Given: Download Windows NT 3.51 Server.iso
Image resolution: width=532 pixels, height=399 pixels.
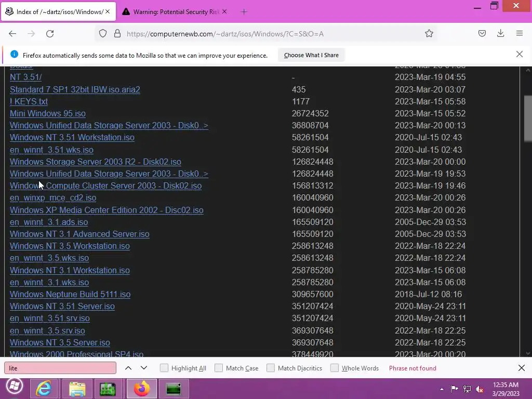Looking at the screenshot, I should pos(62,306).
